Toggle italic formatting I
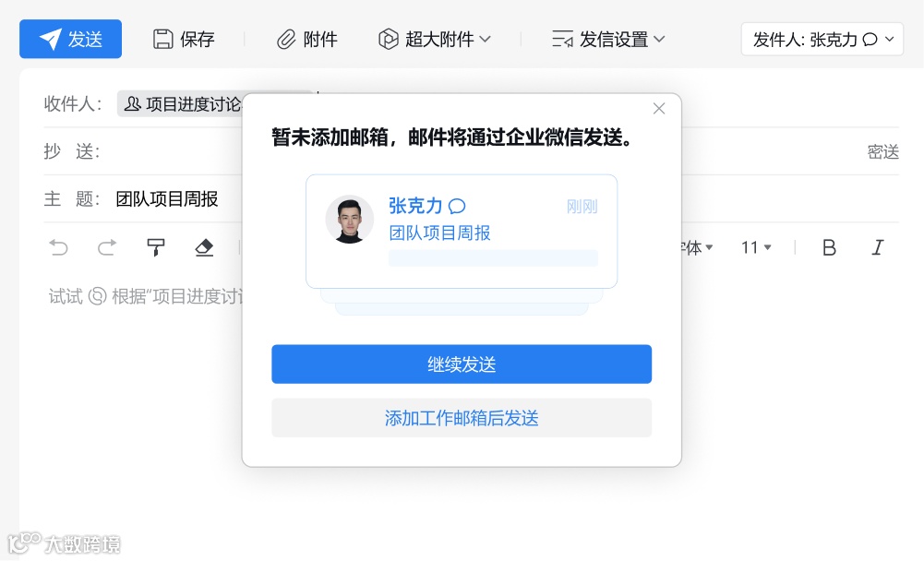The width and height of the screenshot is (924, 561). (878, 247)
